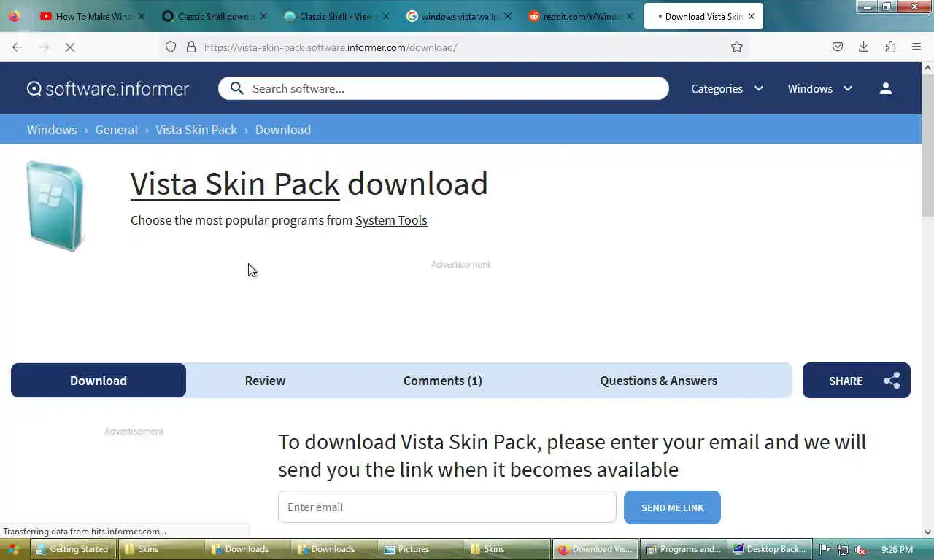Click the search magnifier icon

[236, 88]
